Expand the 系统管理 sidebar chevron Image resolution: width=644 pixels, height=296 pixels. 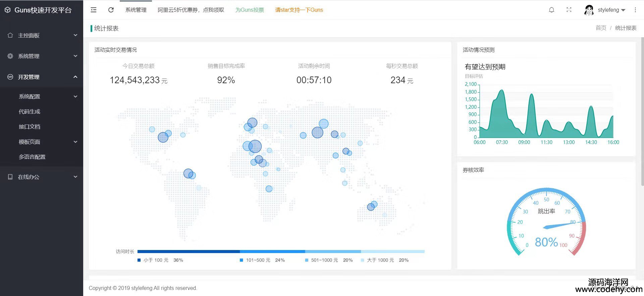(75, 56)
